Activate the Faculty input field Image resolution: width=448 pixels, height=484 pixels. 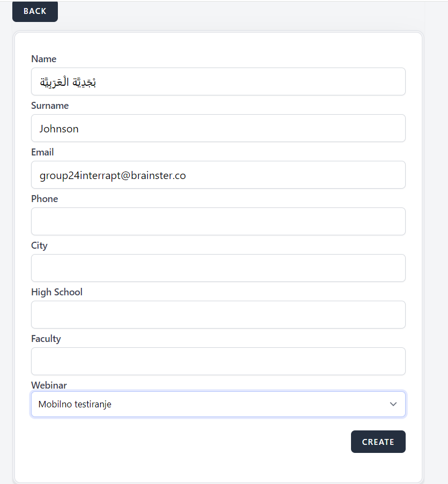pos(218,361)
